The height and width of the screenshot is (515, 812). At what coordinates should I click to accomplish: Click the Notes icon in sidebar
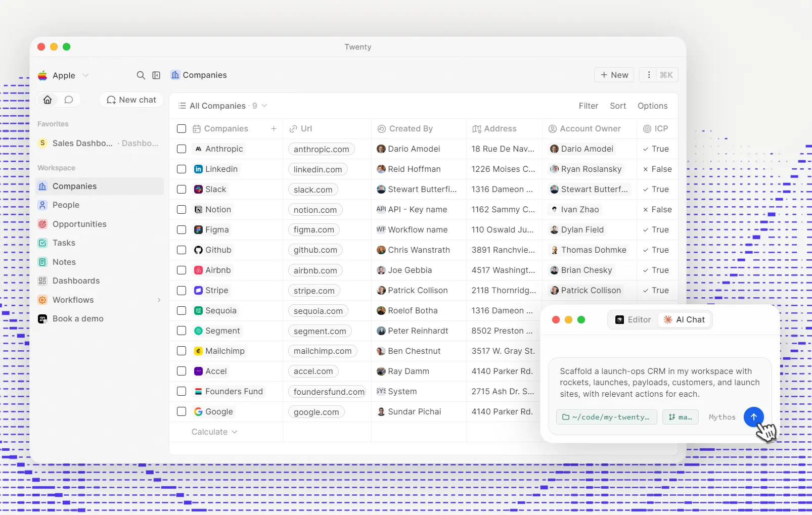(42, 262)
